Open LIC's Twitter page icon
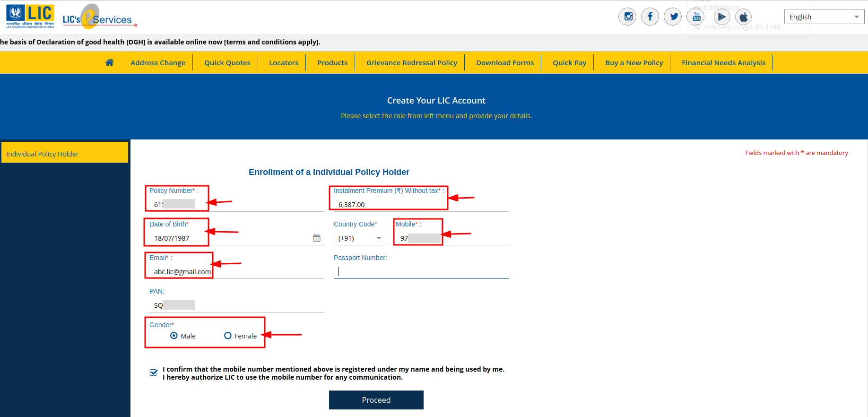Viewport: 868px width, 417px height. [x=673, y=17]
